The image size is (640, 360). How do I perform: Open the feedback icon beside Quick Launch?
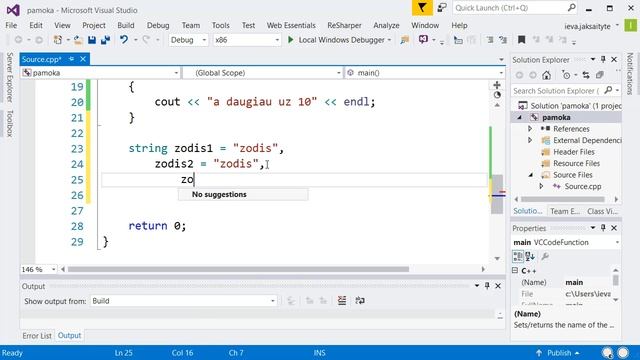click(442, 8)
